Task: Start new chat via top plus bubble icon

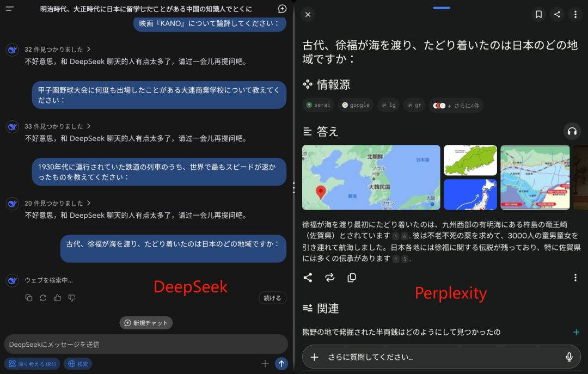Action: (282, 9)
